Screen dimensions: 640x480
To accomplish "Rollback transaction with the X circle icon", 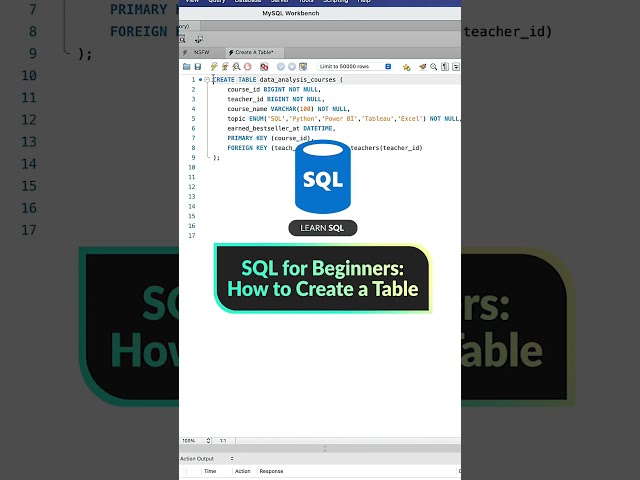I will click(x=292, y=67).
